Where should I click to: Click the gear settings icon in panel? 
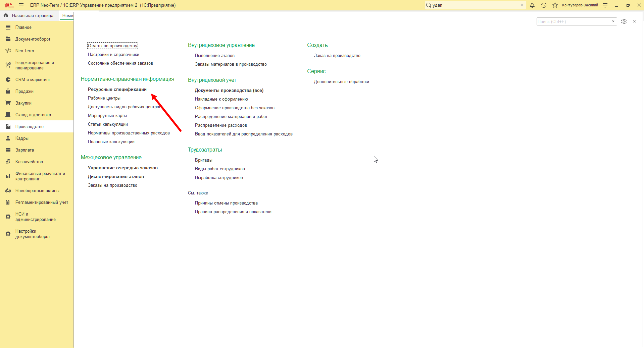(x=624, y=21)
